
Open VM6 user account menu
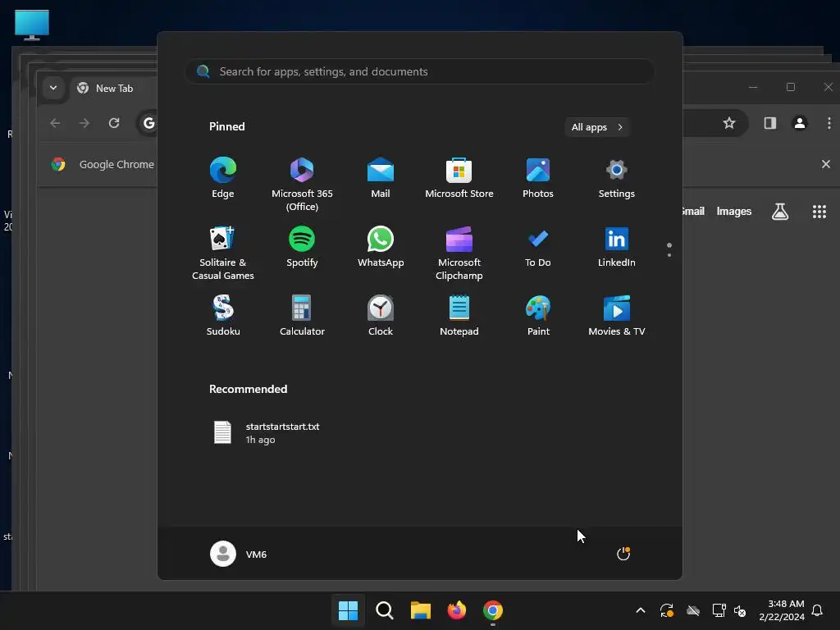[x=239, y=554]
